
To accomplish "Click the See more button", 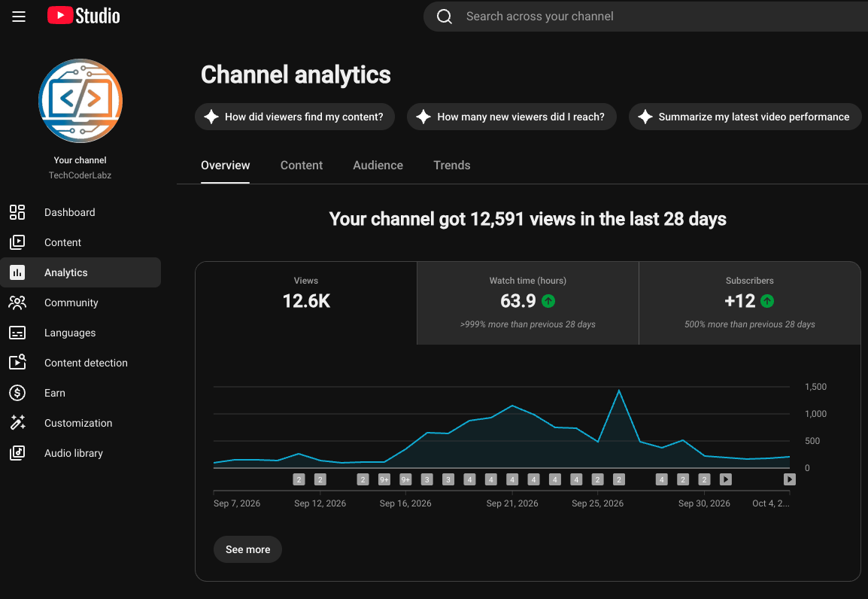I will pyautogui.click(x=248, y=549).
